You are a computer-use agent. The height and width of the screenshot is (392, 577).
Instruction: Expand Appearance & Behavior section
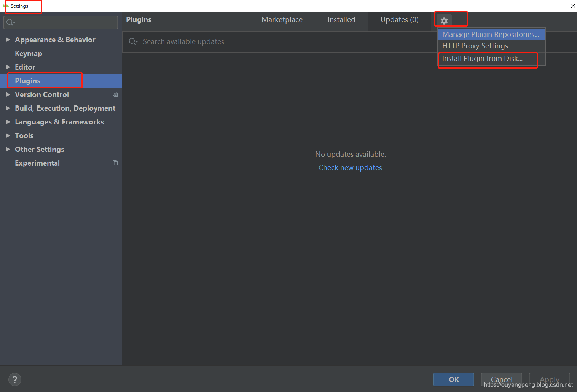[x=8, y=40]
